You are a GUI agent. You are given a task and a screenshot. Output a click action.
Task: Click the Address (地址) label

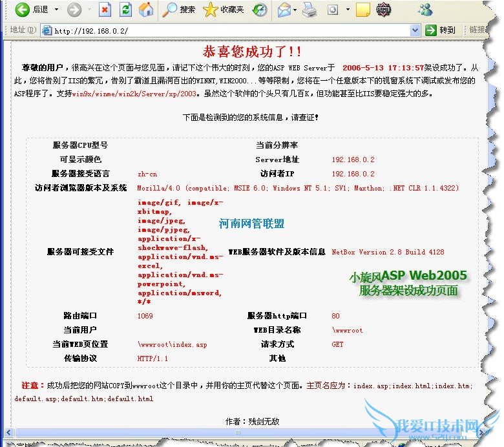point(23,30)
